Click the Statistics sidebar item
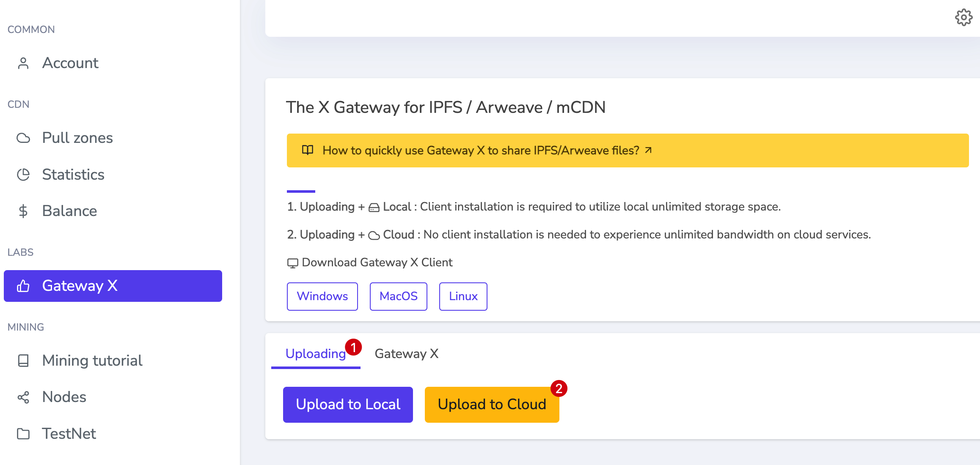Viewport: 980px width, 465px height. coord(72,175)
